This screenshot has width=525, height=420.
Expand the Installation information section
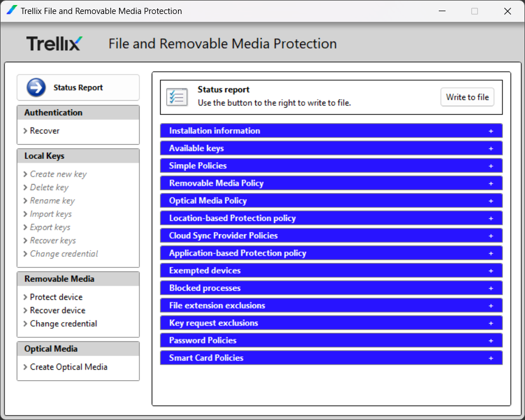point(331,131)
